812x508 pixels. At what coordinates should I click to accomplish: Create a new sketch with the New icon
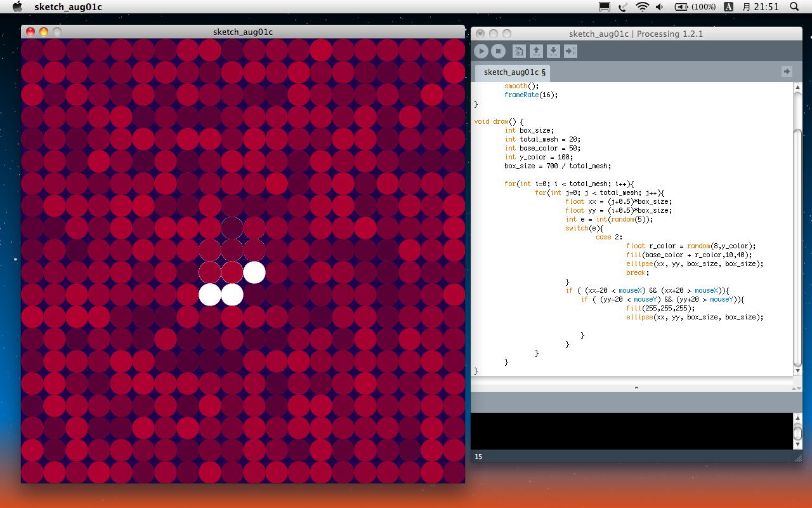point(519,51)
